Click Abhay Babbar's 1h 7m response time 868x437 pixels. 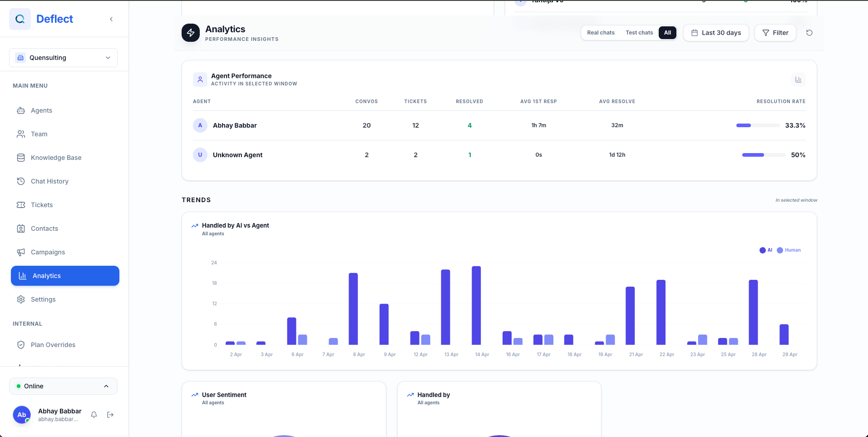tap(538, 125)
